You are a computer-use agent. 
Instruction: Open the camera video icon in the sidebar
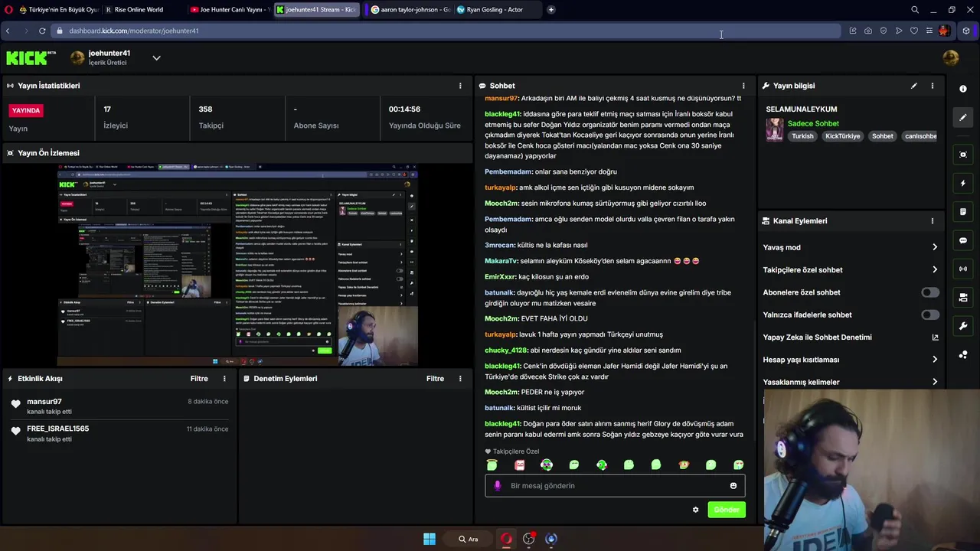pyautogui.click(x=963, y=297)
